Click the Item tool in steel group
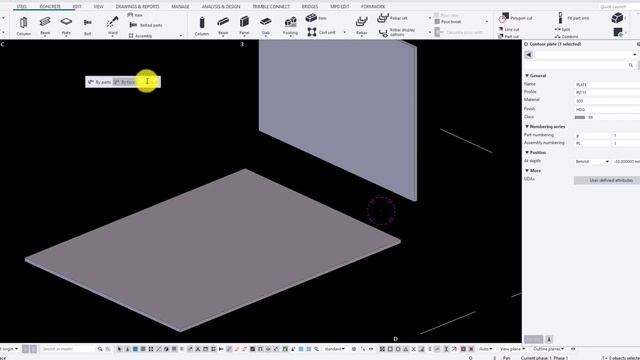 (x=135, y=15)
